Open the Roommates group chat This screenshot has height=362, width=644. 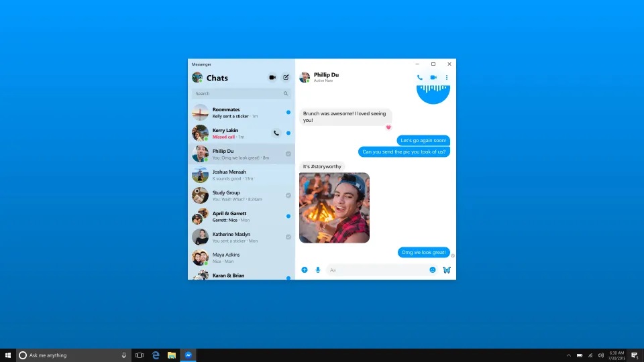(241, 113)
